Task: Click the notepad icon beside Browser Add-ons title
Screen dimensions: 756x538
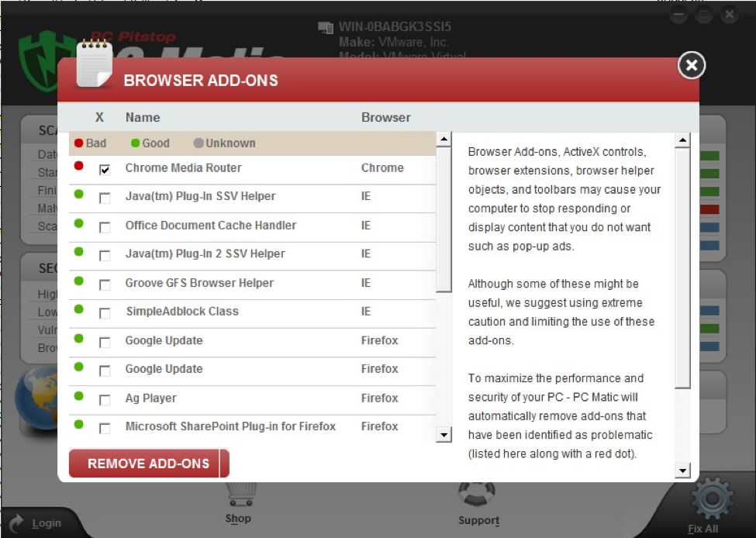Action: 95,64
